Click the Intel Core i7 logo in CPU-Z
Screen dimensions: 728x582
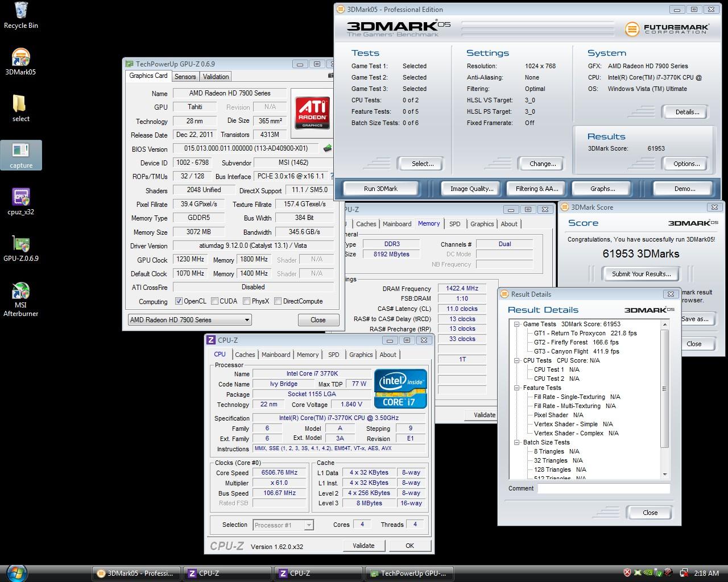point(400,389)
